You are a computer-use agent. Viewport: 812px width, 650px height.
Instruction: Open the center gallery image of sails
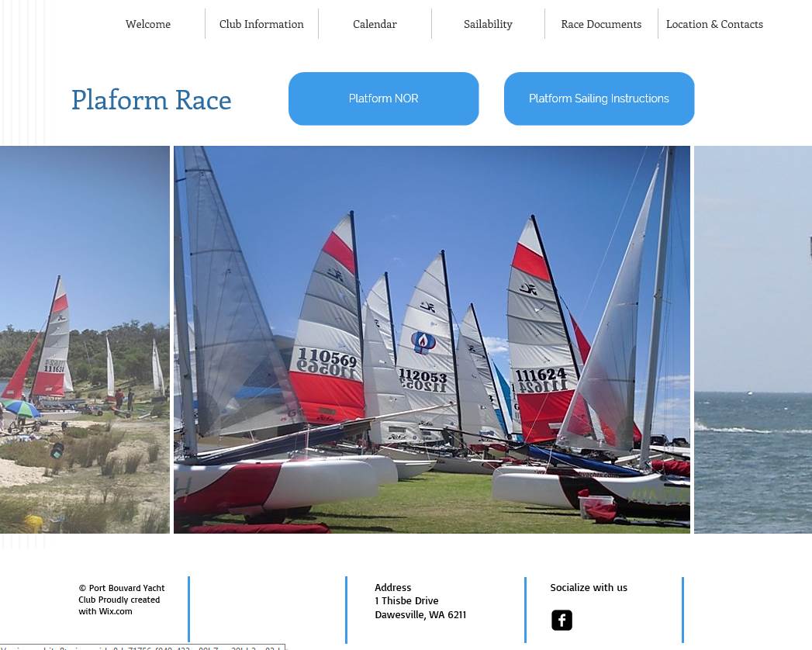click(432, 339)
